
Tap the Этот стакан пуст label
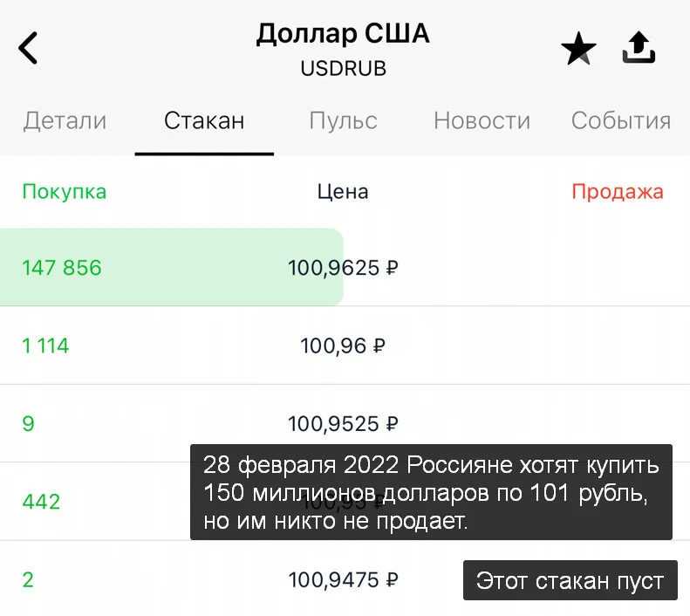[570, 580]
